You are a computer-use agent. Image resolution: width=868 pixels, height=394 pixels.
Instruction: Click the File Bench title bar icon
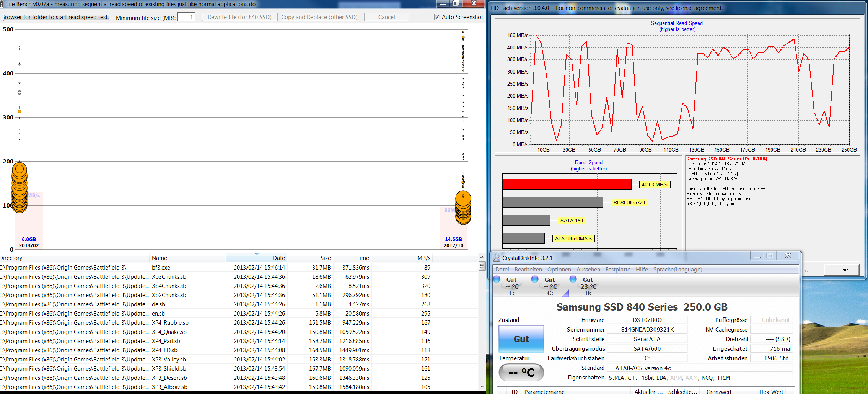pos(2,4)
